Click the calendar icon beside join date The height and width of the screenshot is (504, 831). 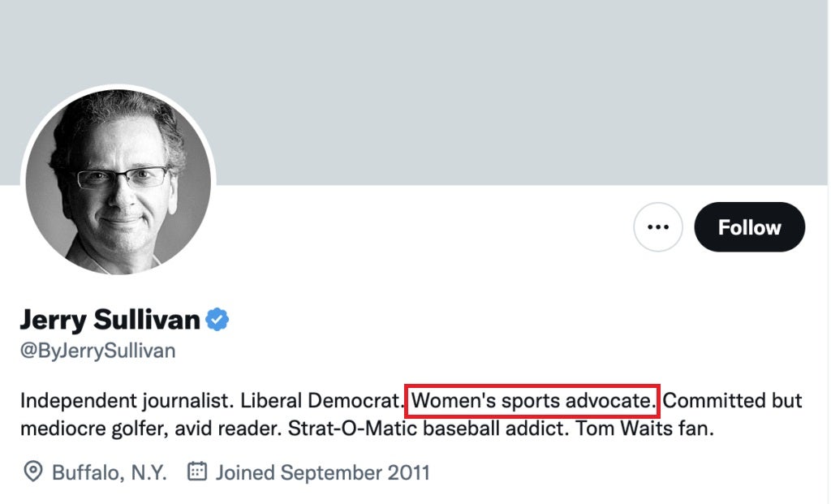pyautogui.click(x=197, y=472)
